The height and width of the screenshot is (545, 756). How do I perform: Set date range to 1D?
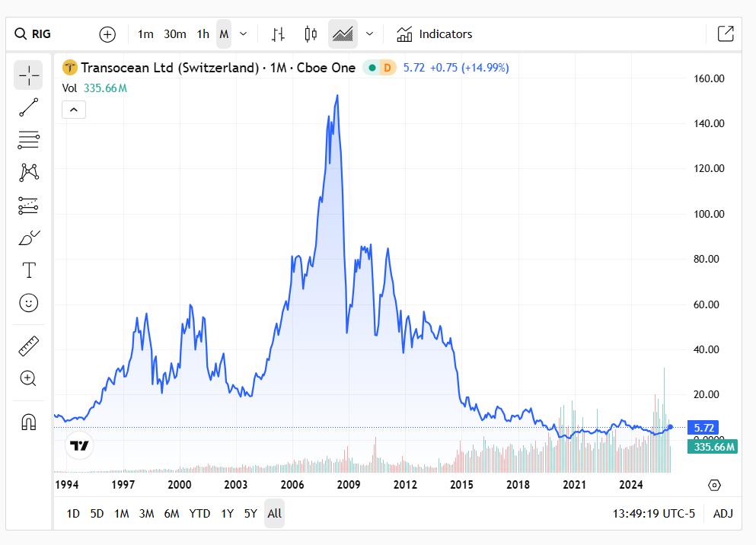click(73, 514)
